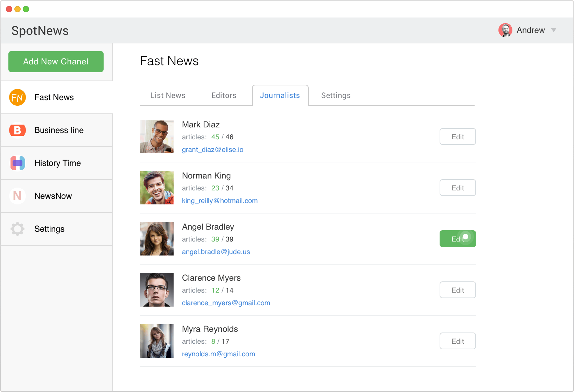Open Settings label in sidebar
This screenshot has height=392, width=574.
tap(49, 229)
